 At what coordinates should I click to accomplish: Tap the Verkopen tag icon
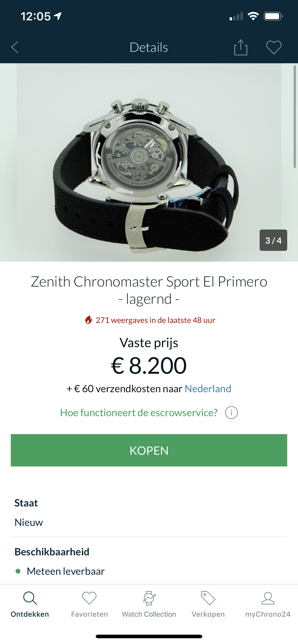pos(208,598)
